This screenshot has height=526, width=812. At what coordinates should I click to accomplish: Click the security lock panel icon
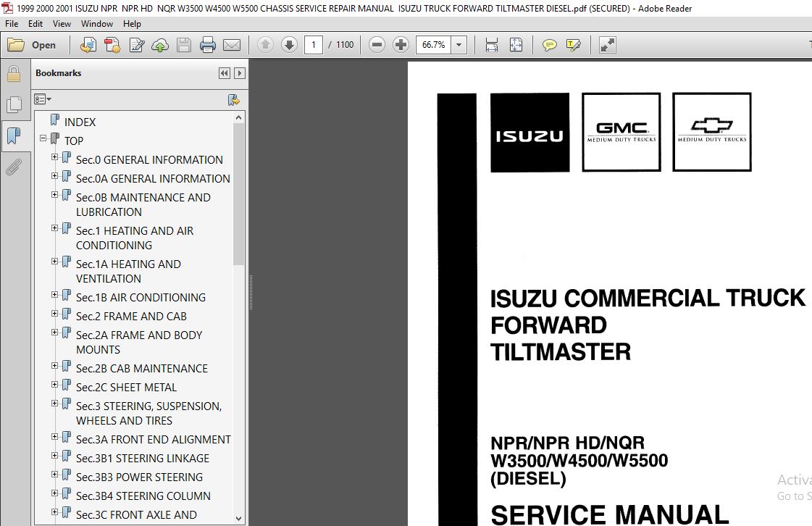(x=14, y=74)
